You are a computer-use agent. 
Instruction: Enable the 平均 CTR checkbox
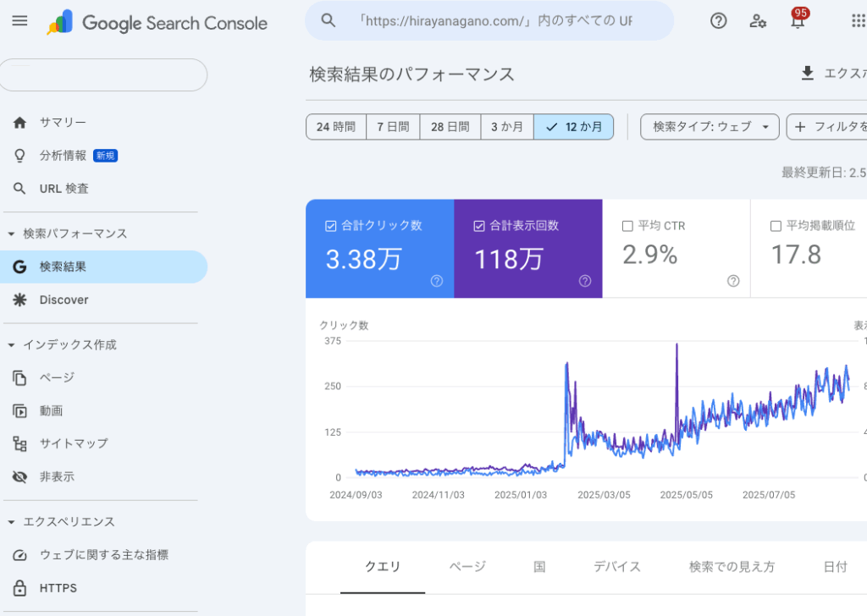(x=627, y=226)
